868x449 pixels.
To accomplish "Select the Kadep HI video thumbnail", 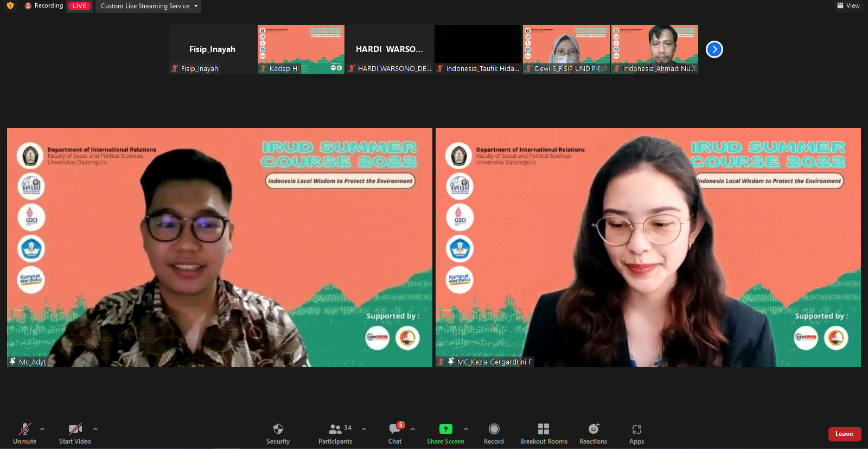I will (301, 49).
